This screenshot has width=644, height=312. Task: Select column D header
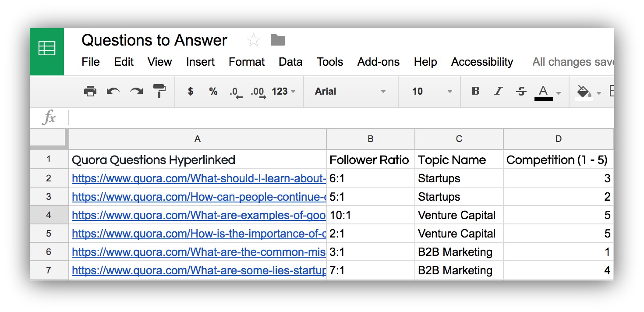pyautogui.click(x=559, y=139)
